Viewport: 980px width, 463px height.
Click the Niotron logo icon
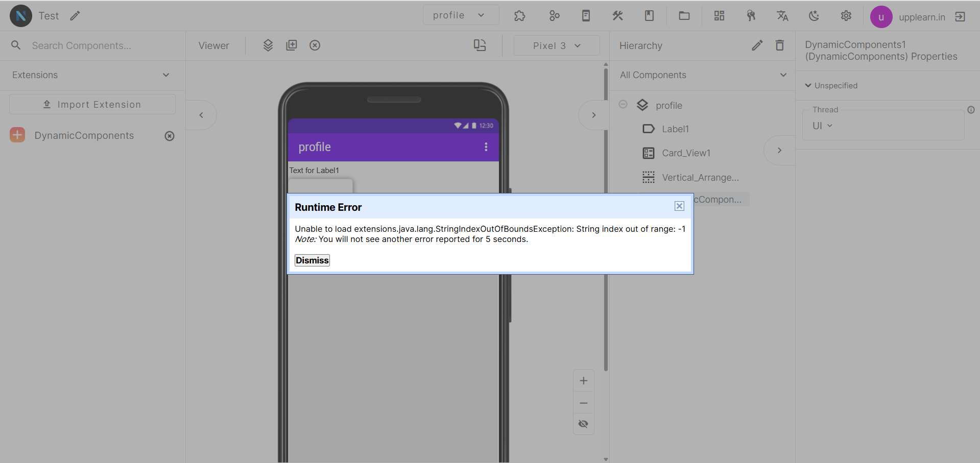tap(21, 16)
